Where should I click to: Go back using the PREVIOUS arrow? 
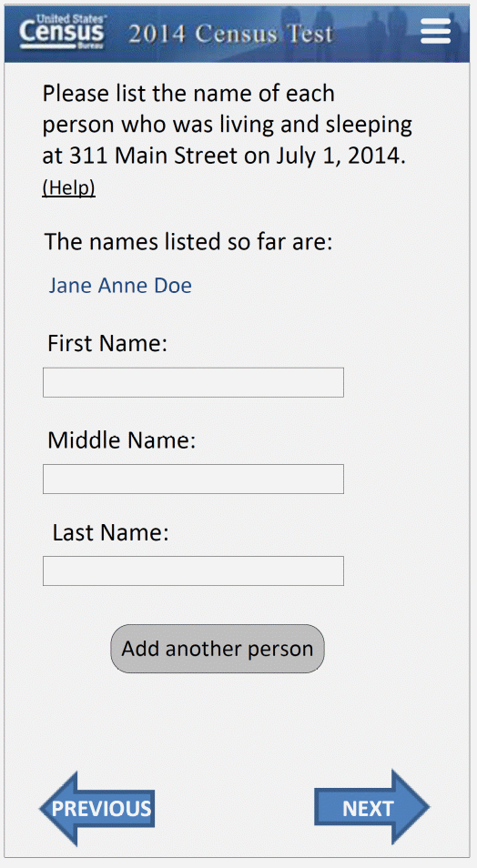click(97, 809)
